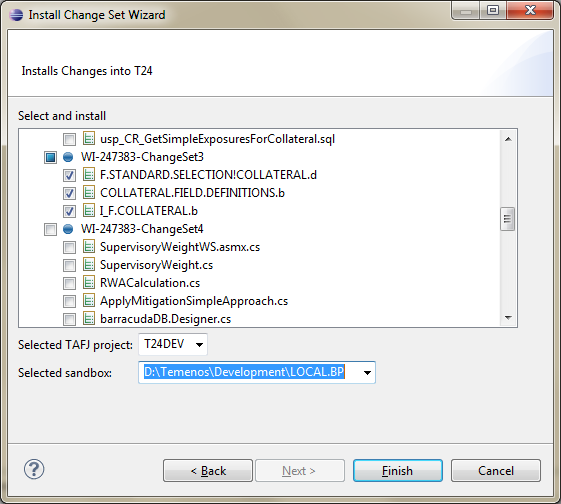Click the file icon beside RWACalculation.cs
The height and width of the screenshot is (504, 561).
[x=89, y=283]
